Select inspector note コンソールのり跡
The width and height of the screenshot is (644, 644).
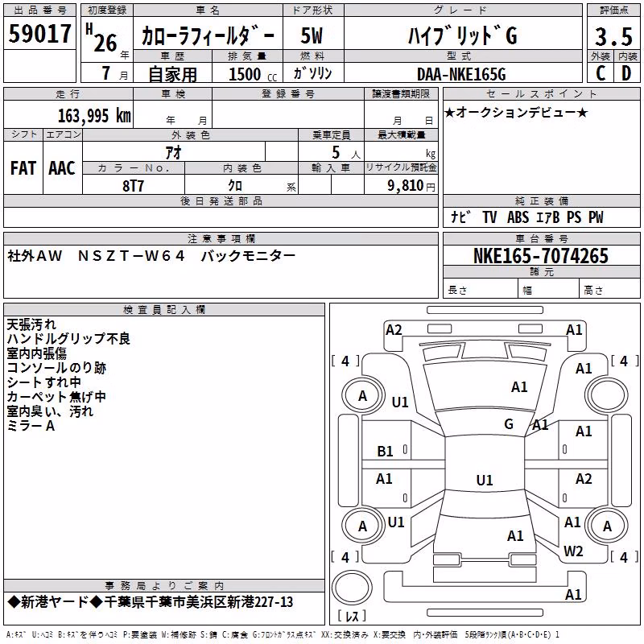pos(56,368)
